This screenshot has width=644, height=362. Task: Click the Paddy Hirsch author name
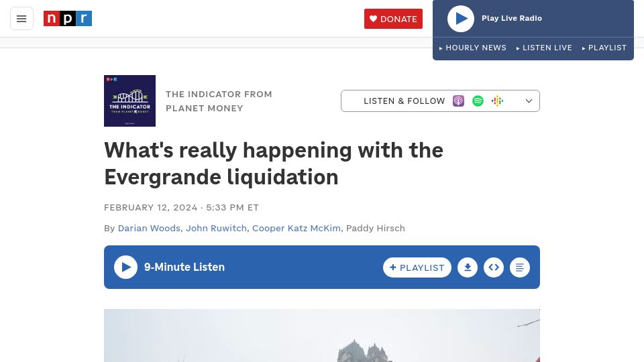[x=376, y=228]
